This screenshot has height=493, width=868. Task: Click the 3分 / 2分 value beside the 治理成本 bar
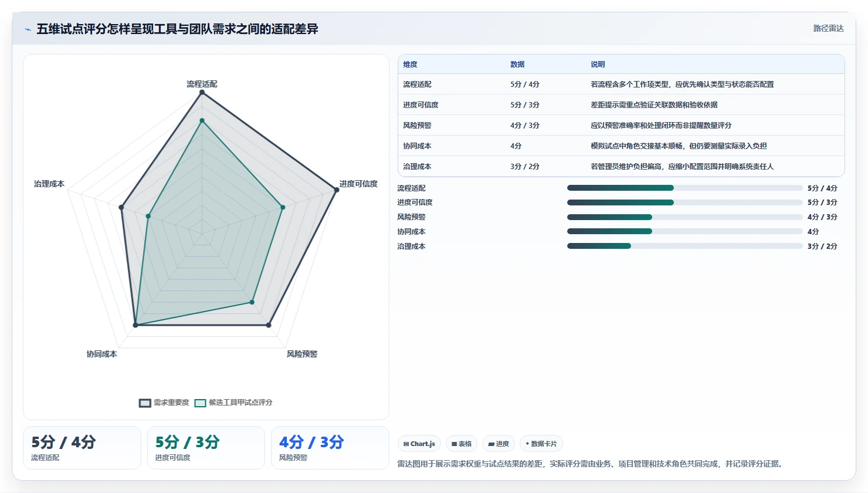(x=822, y=246)
